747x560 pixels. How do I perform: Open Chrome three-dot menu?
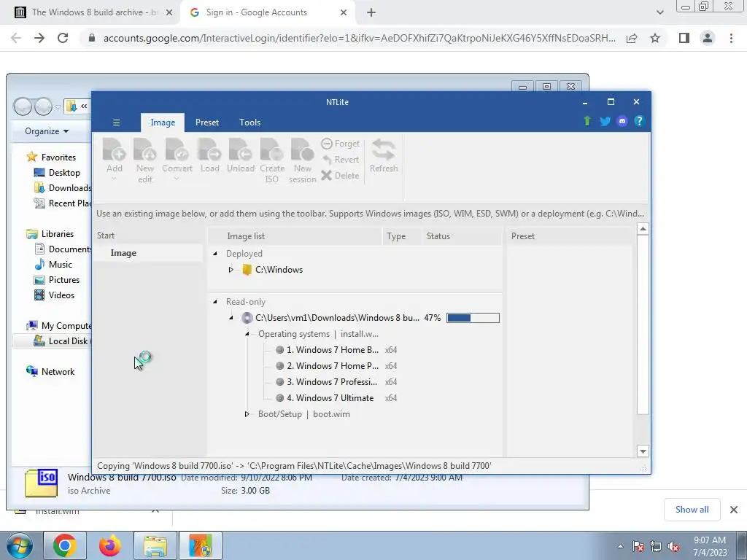coord(731,38)
